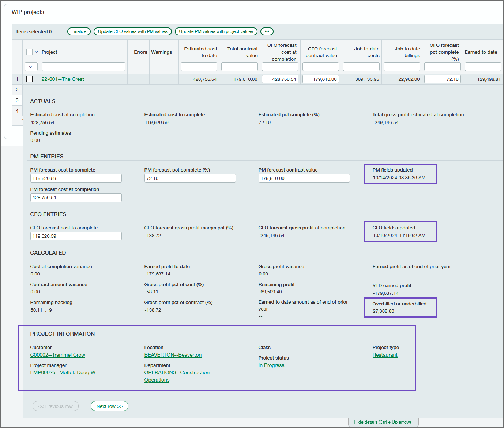Advance with the Next row button
Screen dimensions: 504x428
pos(109,406)
